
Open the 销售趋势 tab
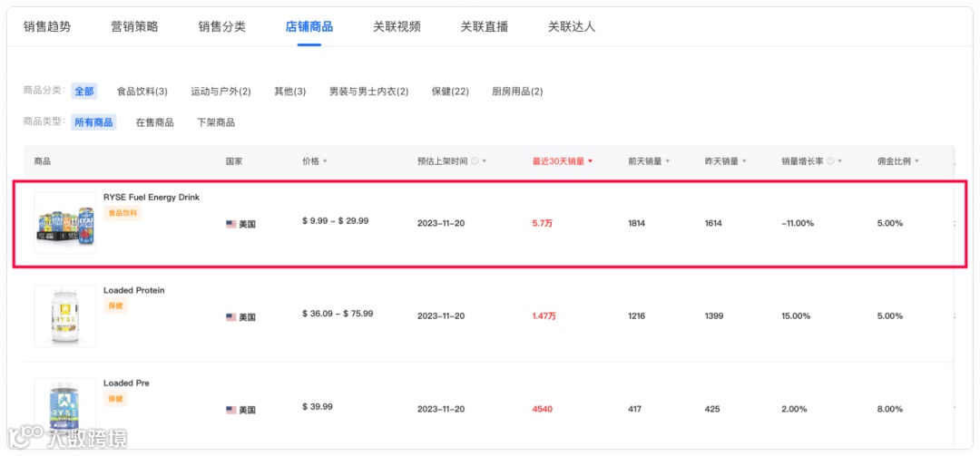click(x=47, y=27)
